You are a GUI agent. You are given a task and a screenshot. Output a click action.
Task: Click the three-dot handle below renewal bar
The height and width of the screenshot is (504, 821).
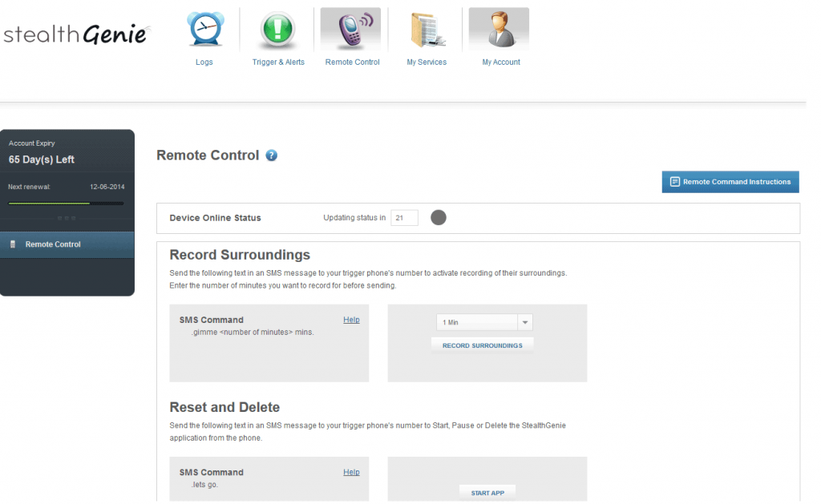(67, 218)
